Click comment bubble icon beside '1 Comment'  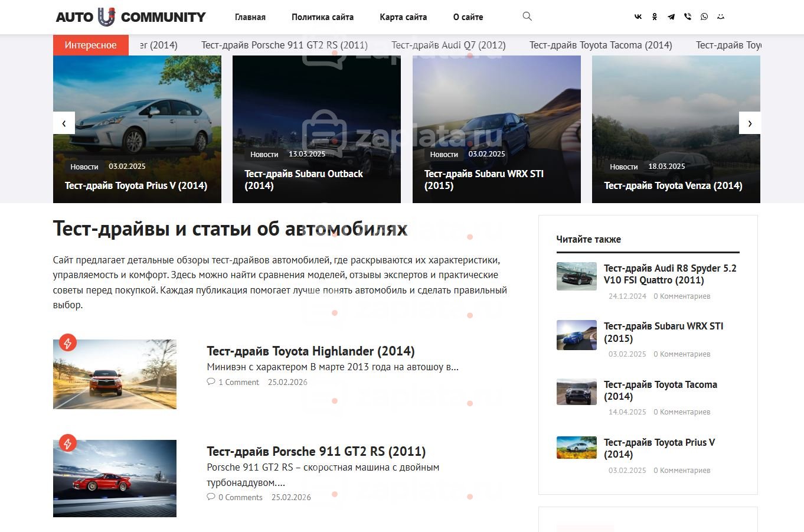[211, 382]
